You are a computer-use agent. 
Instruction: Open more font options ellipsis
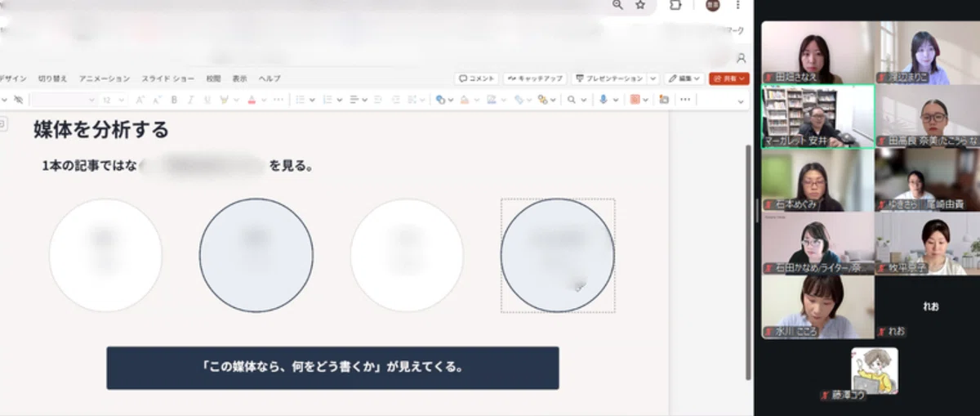pyautogui.click(x=278, y=100)
